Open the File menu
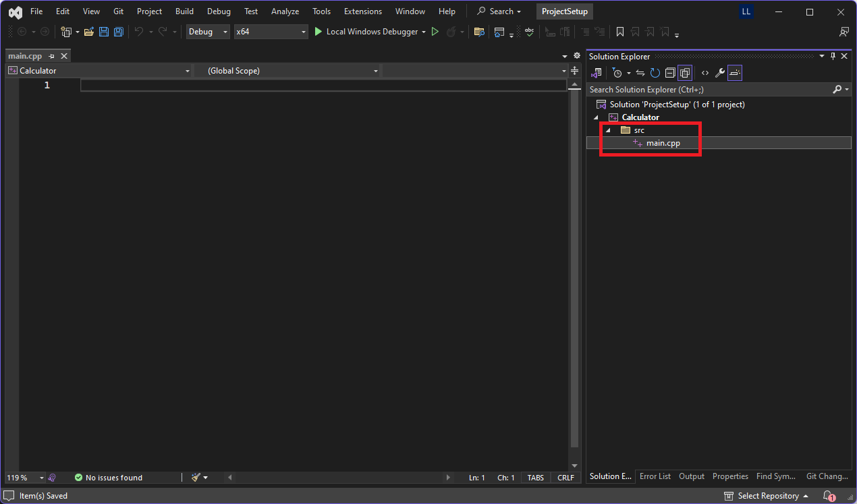Image resolution: width=857 pixels, height=504 pixels. (36, 11)
